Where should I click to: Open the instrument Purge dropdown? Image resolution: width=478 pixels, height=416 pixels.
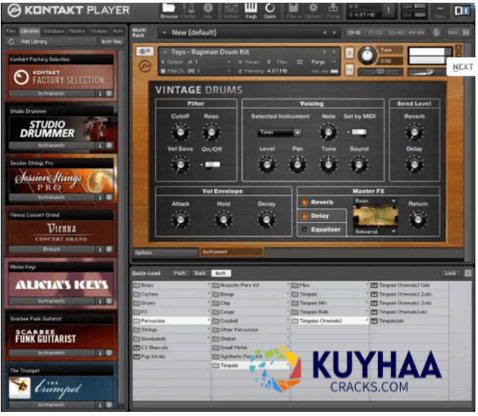click(x=334, y=62)
